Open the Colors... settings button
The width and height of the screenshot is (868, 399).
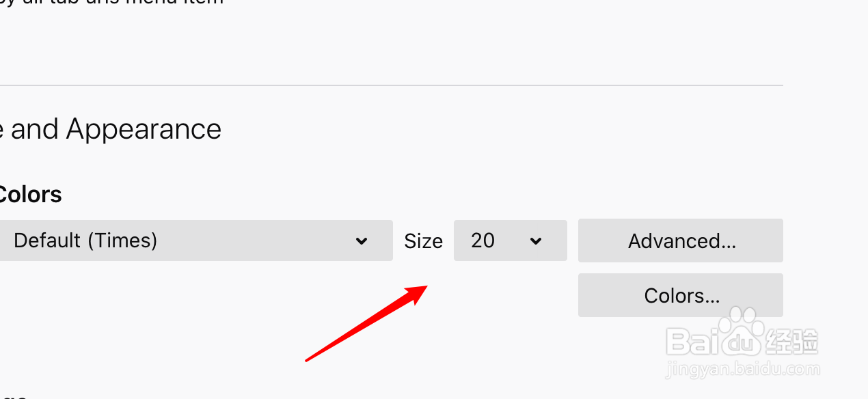click(x=681, y=295)
